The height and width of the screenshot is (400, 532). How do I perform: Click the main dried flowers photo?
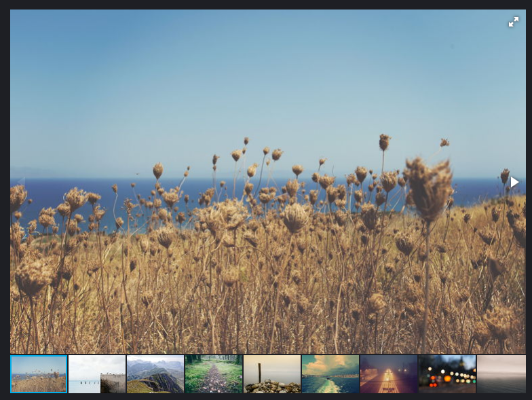click(x=268, y=182)
